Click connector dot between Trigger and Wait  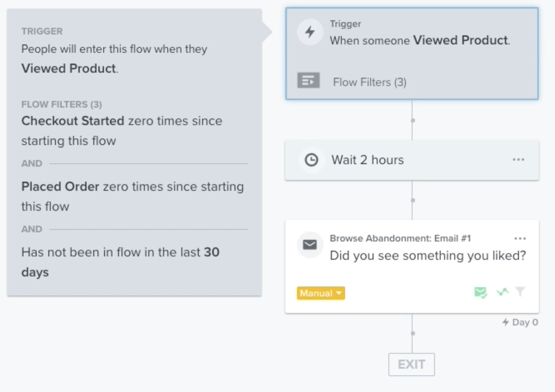pyautogui.click(x=412, y=120)
